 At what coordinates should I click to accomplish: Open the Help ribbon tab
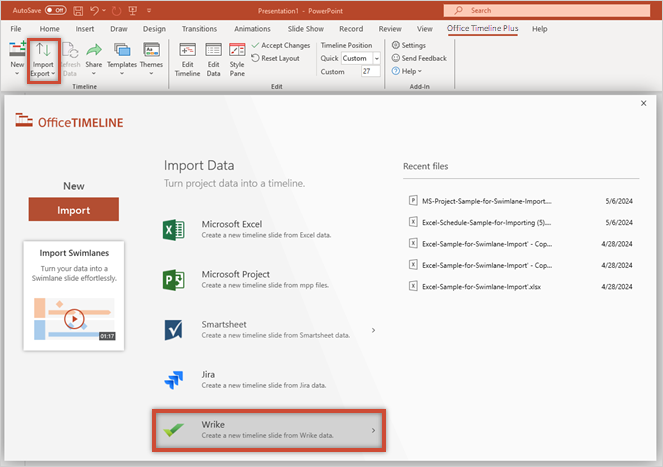tap(540, 29)
